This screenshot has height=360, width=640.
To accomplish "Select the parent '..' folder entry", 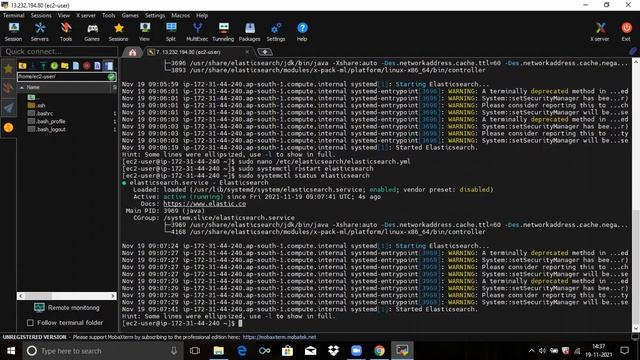I will pos(33,98).
